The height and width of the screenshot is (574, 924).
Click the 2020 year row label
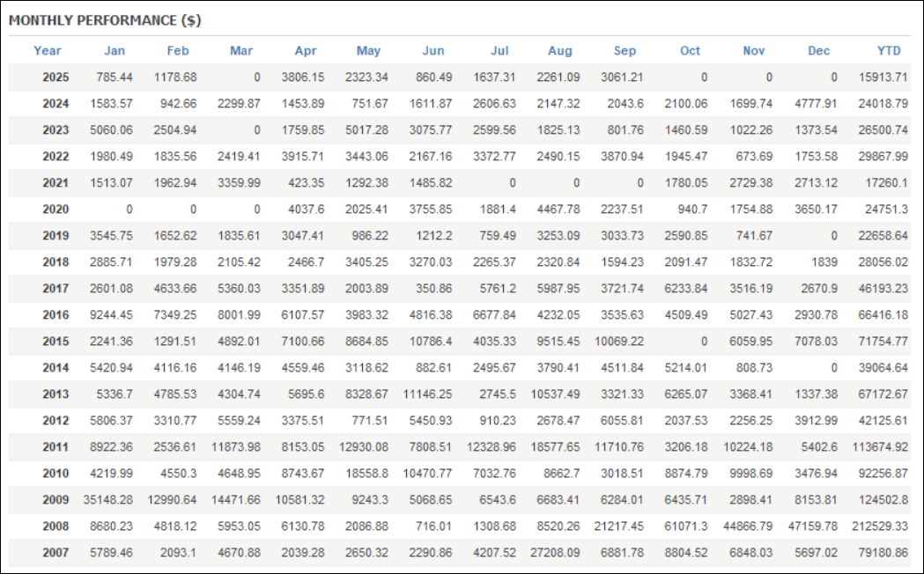click(x=55, y=210)
